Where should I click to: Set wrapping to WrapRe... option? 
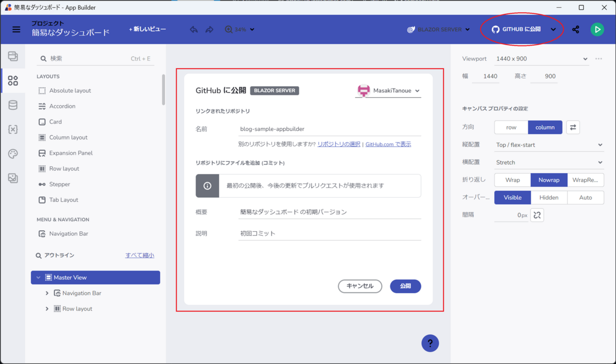(585, 180)
